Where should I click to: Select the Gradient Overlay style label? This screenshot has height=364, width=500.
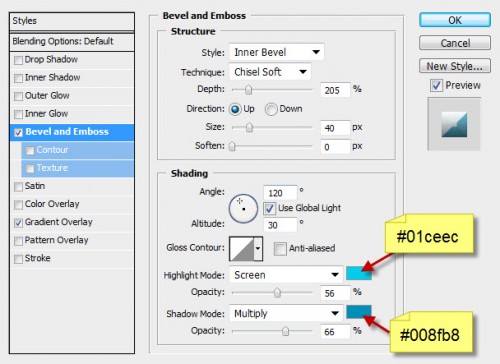point(59,222)
